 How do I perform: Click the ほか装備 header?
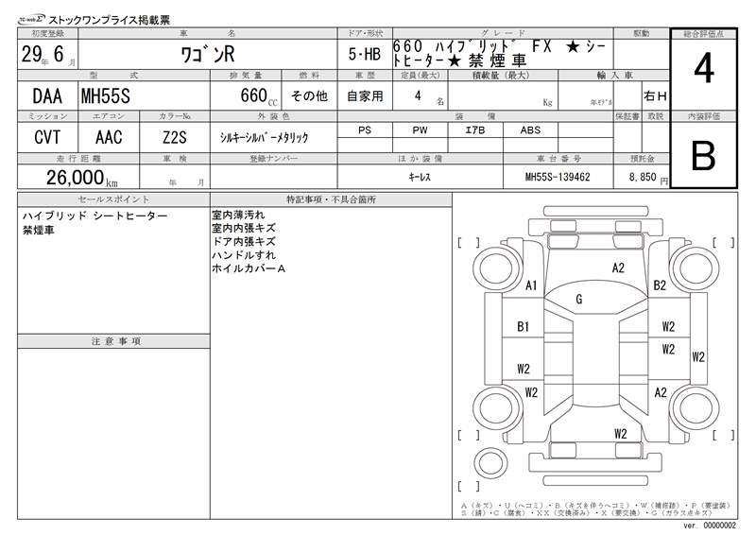click(x=420, y=158)
